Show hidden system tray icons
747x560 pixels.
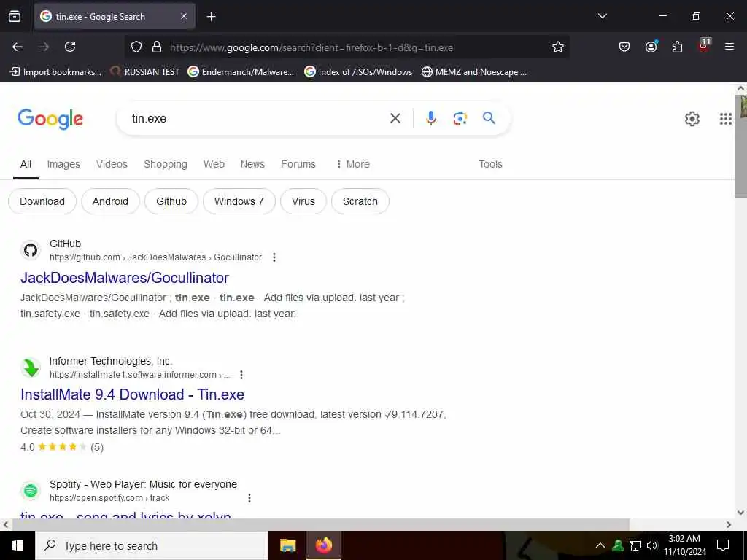(600, 545)
